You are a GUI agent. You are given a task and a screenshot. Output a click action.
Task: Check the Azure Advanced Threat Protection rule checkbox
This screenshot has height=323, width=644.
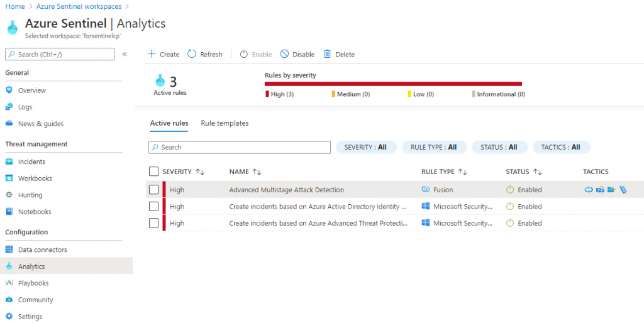tap(153, 223)
